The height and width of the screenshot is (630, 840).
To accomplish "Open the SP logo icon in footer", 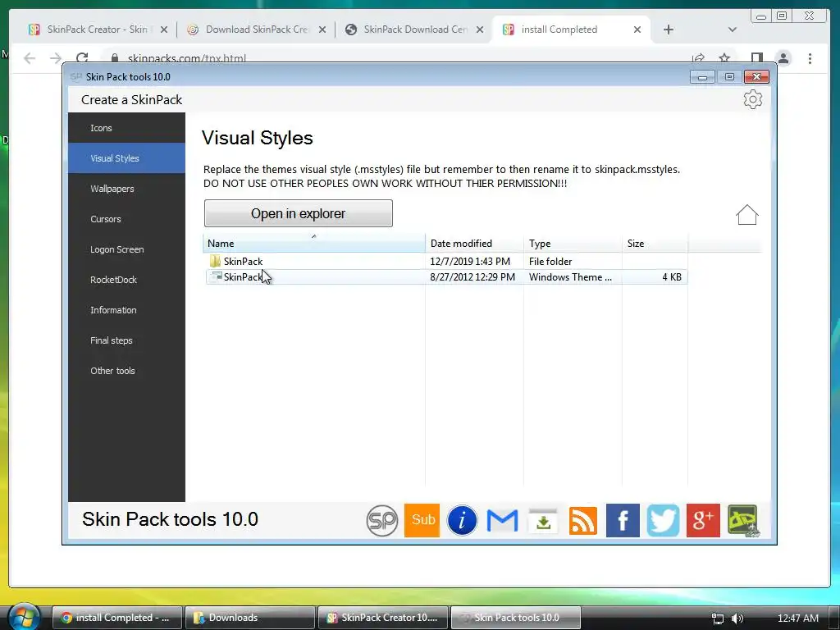I will tap(382, 520).
